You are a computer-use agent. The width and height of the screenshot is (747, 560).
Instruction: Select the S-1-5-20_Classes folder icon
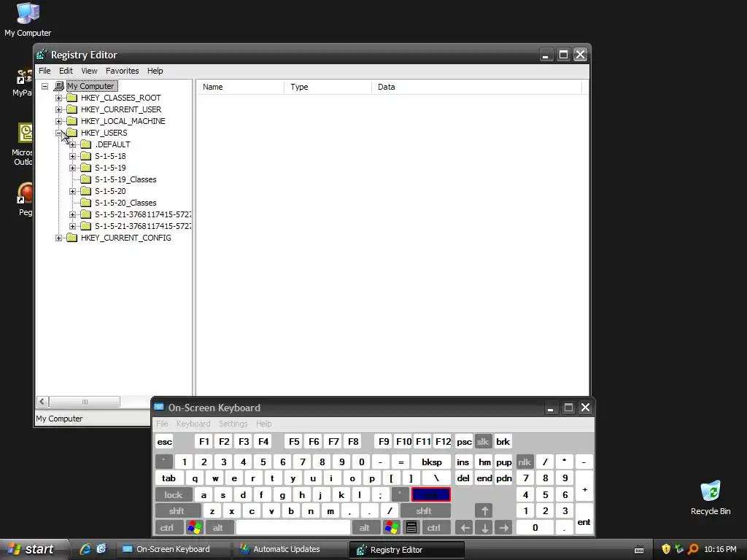click(86, 203)
